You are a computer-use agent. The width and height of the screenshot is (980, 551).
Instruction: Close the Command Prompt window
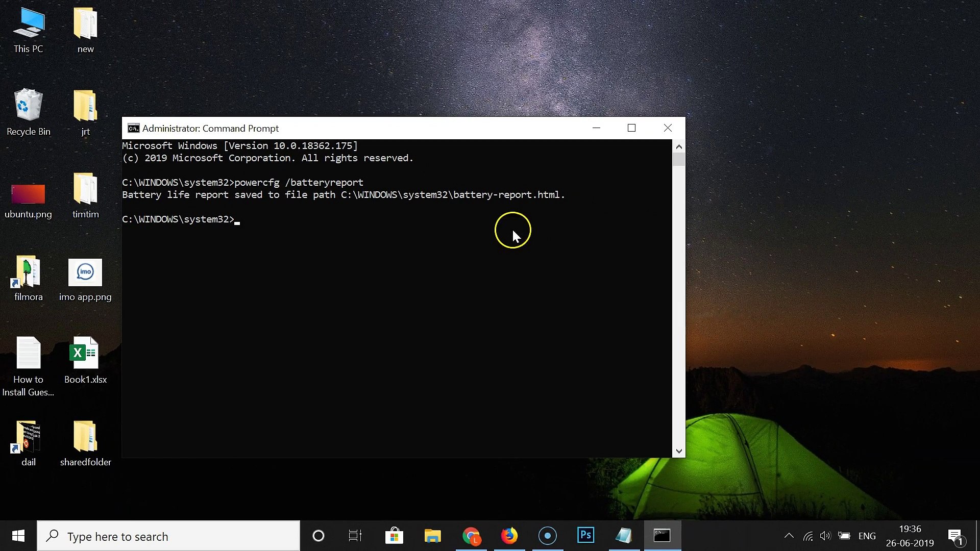668,128
